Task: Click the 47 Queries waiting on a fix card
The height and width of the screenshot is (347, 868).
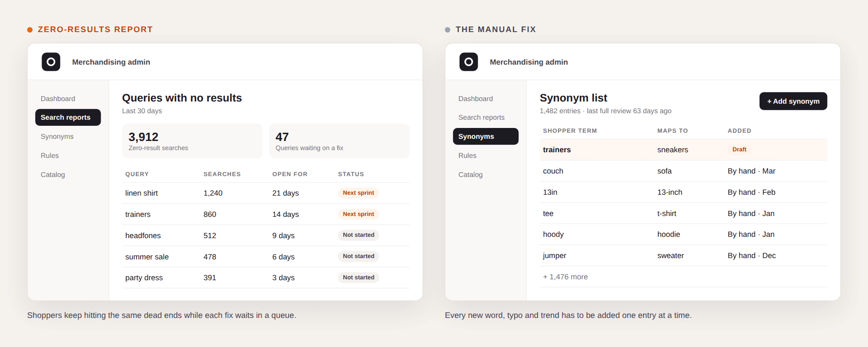Action: tap(339, 141)
